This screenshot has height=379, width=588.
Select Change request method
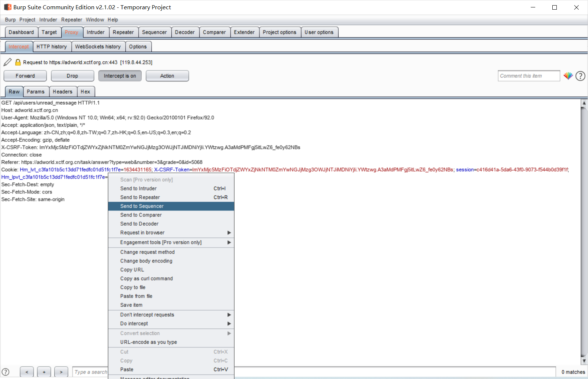pyautogui.click(x=171, y=252)
